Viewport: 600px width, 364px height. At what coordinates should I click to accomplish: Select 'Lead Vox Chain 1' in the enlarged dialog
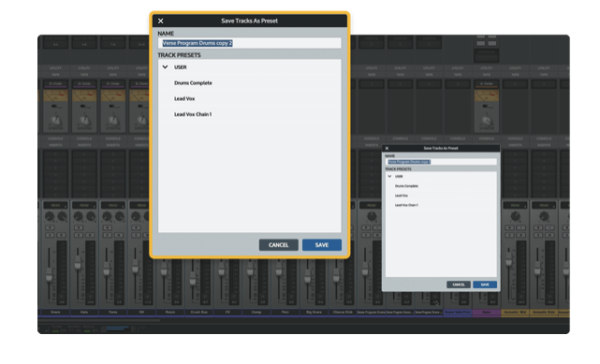pyautogui.click(x=193, y=114)
